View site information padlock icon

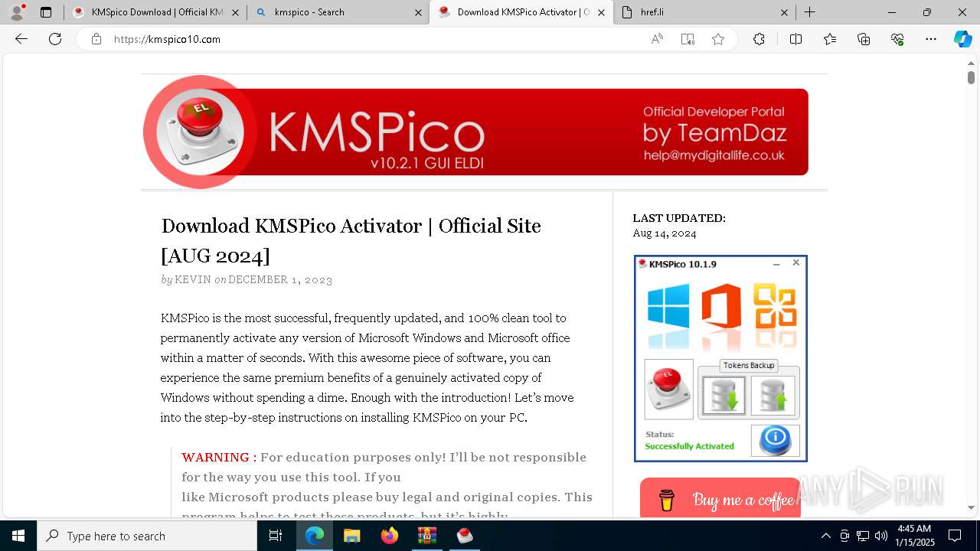96,39
